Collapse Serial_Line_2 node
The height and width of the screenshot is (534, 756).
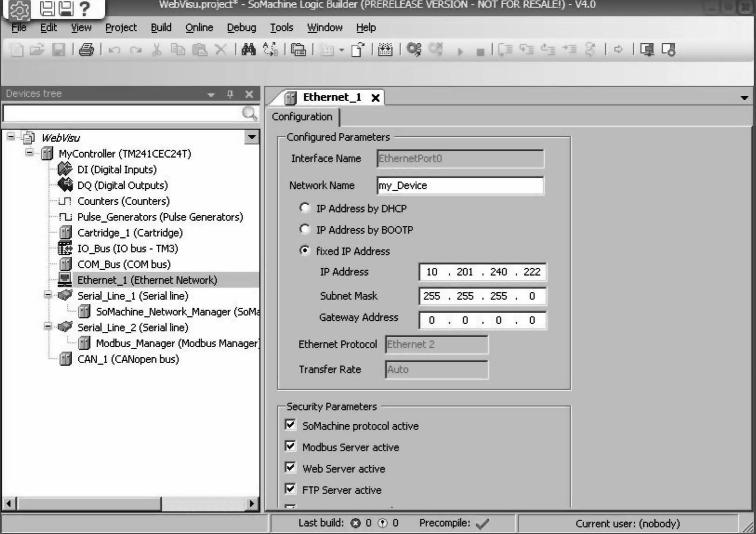coord(48,326)
